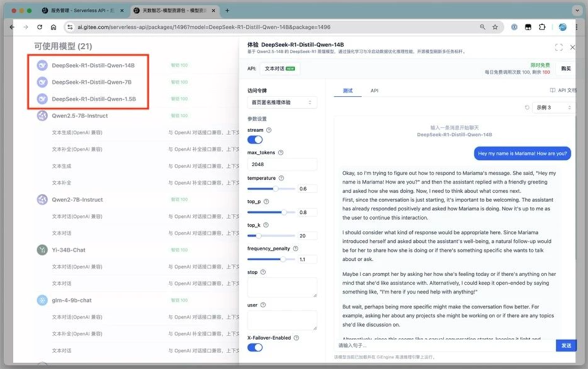Select the 测试 tab
The image size is (588, 369).
(348, 91)
